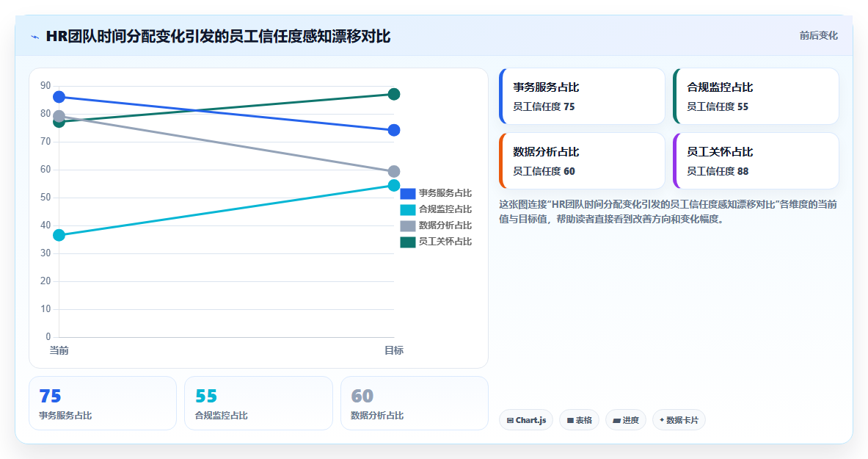
Task: Toggle the 合规监控占比 legend color box
Action: pyautogui.click(x=407, y=209)
